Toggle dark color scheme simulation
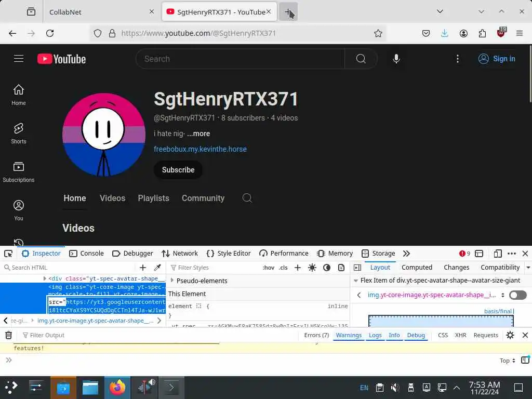The width and height of the screenshot is (532, 399). [327, 268]
